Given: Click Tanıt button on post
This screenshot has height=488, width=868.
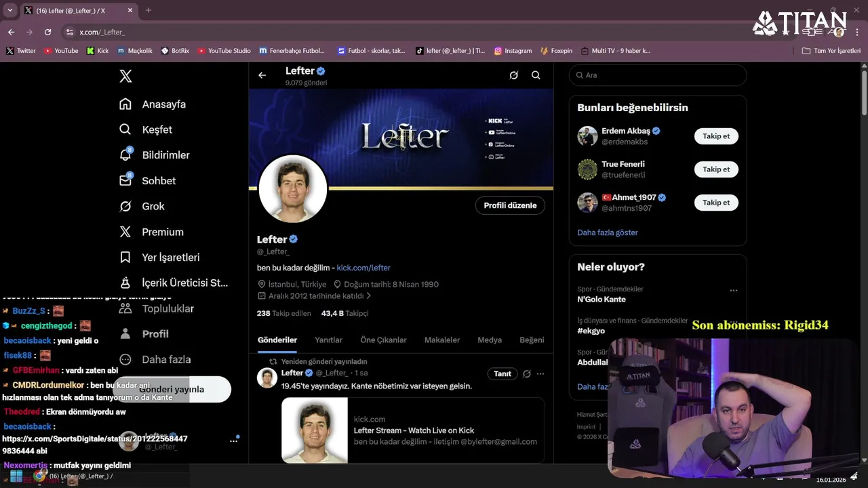Looking at the screenshot, I should [x=502, y=374].
